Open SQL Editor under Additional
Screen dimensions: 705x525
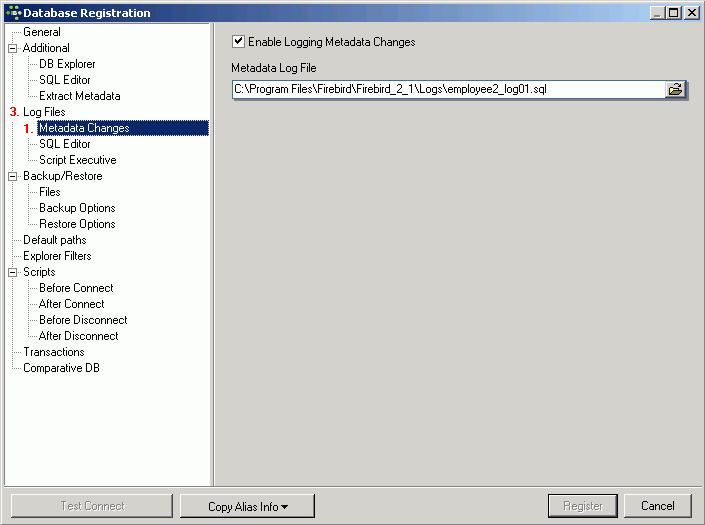click(x=65, y=80)
